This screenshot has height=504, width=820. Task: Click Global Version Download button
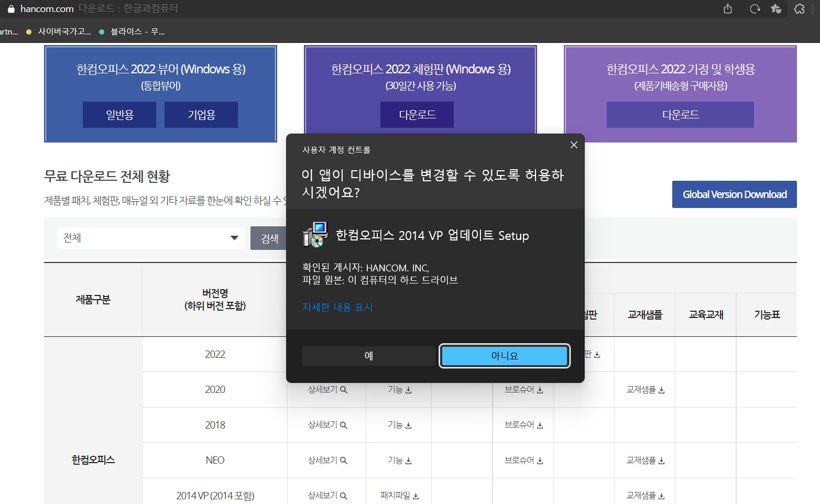[x=735, y=194]
